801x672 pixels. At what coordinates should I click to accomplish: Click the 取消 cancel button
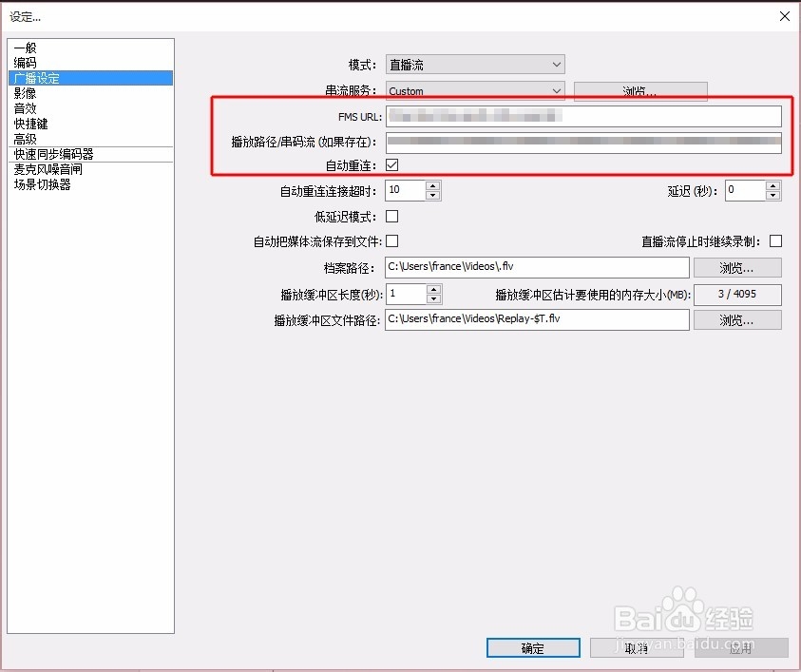coord(635,647)
